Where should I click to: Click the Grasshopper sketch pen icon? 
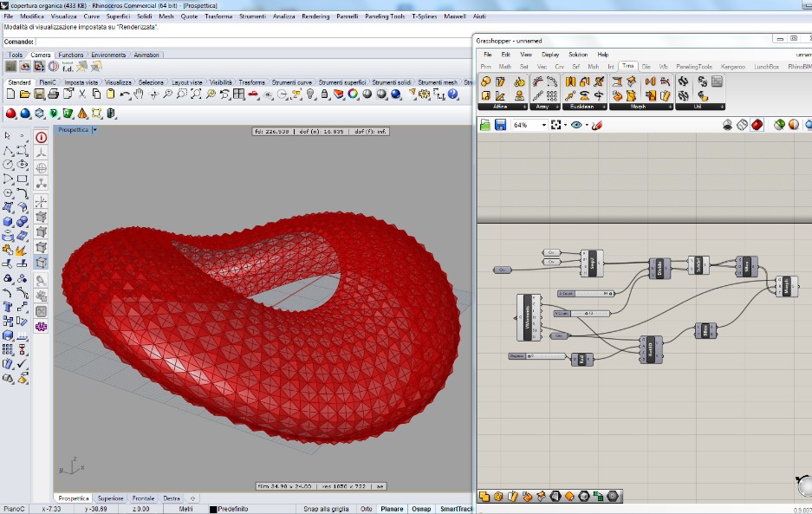(x=596, y=125)
